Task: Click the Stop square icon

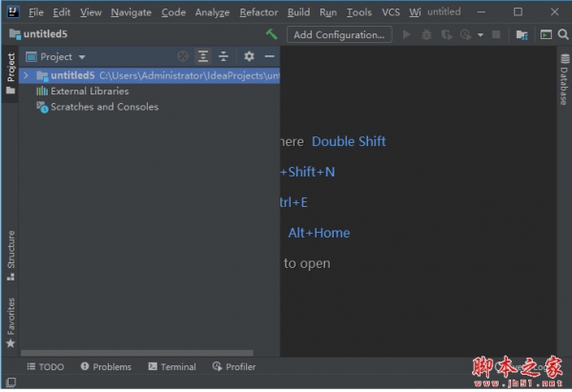Action: pos(496,34)
